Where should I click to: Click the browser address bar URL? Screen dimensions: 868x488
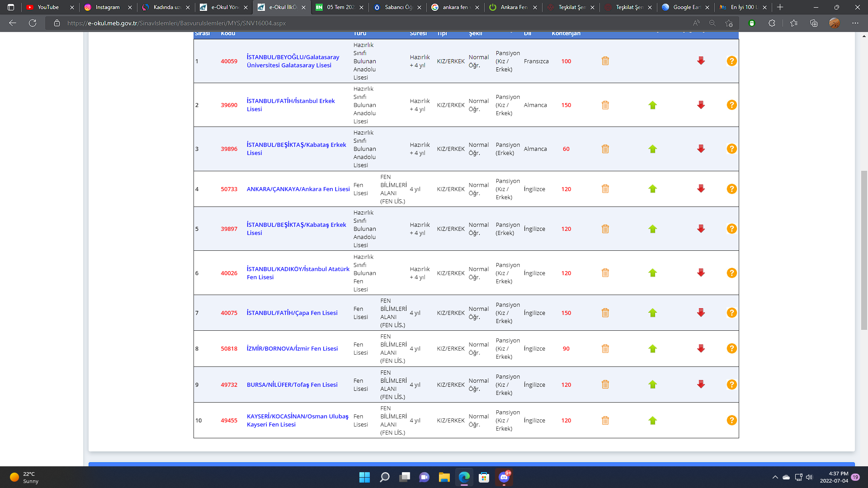[x=176, y=23]
